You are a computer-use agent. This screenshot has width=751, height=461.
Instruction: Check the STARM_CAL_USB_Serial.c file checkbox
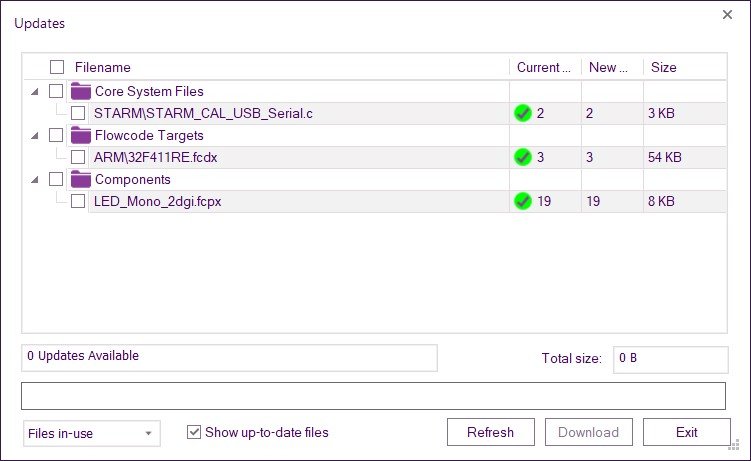(x=78, y=113)
